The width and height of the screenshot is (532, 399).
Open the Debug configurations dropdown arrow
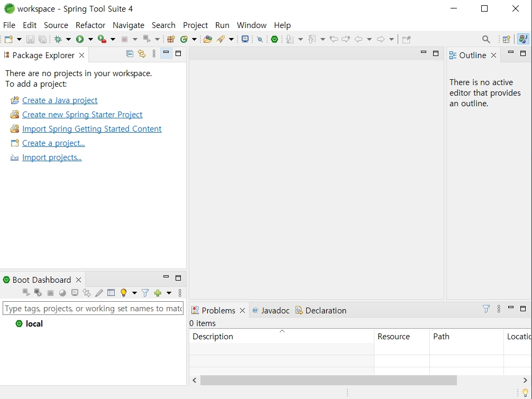point(68,39)
